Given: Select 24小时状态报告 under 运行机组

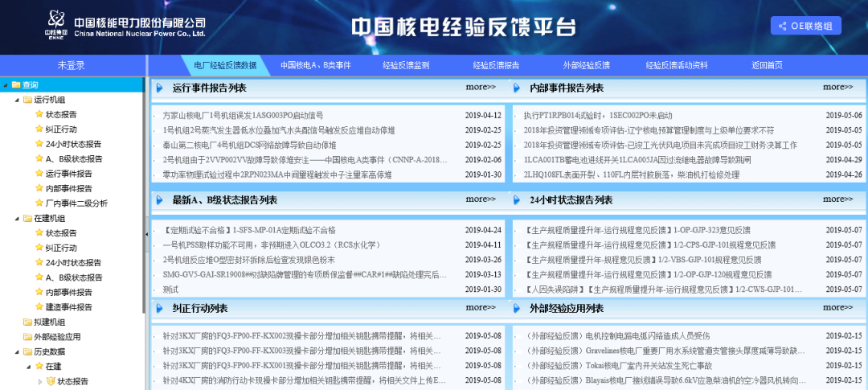Looking at the screenshot, I should point(74,144).
